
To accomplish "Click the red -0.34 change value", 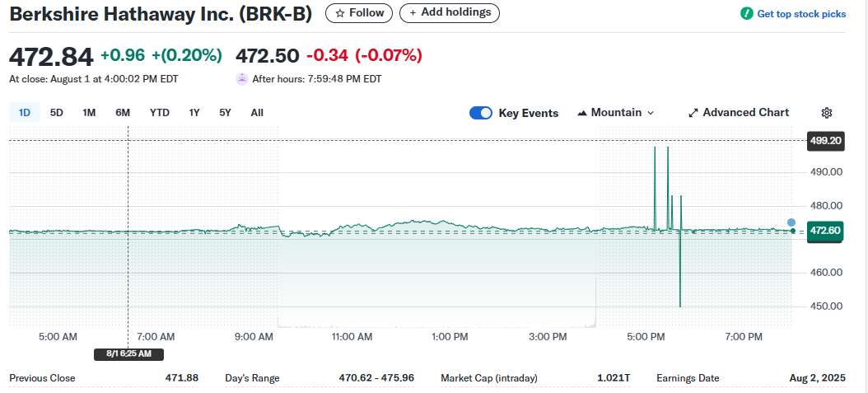I will pyautogui.click(x=327, y=55).
